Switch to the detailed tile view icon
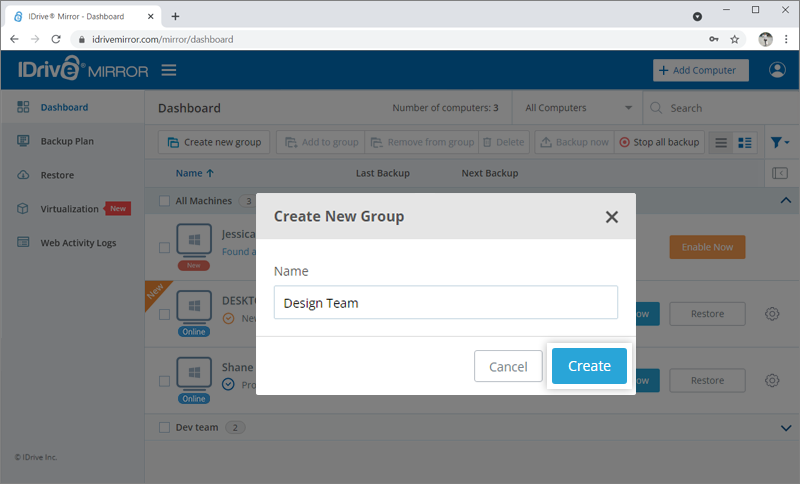Image resolution: width=800 pixels, height=484 pixels. [745, 143]
